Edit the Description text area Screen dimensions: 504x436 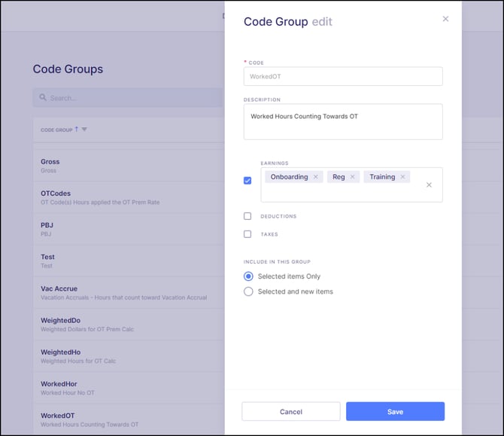343,122
